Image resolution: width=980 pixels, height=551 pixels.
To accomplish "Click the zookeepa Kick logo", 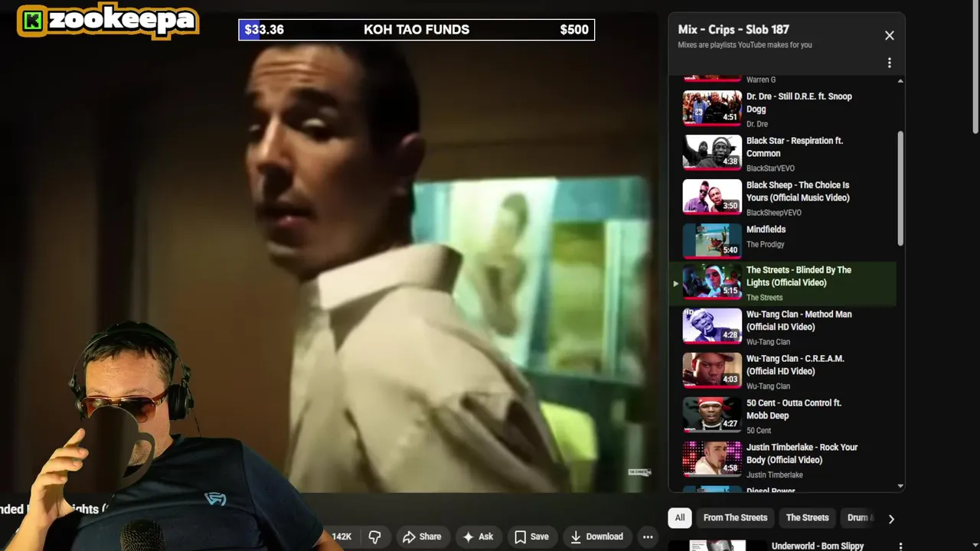I will (108, 21).
